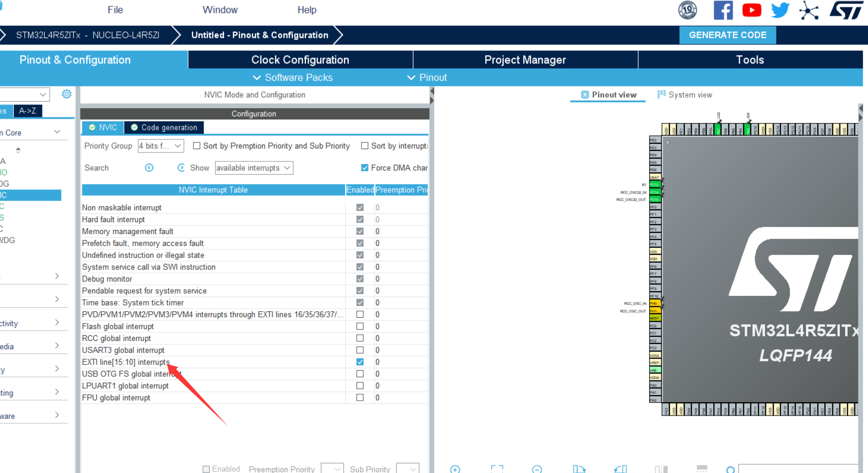Zoom in on the pinout view
Screen dimensions: 868x473
(x=455, y=469)
